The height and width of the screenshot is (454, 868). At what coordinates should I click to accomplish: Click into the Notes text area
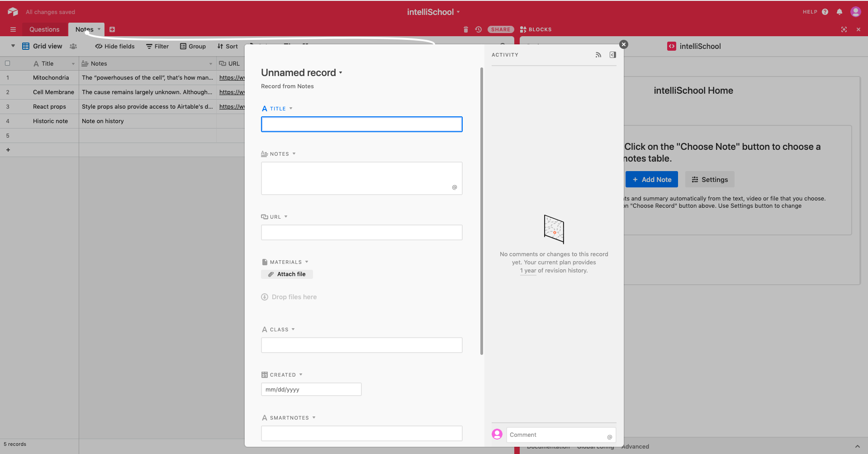[362, 178]
